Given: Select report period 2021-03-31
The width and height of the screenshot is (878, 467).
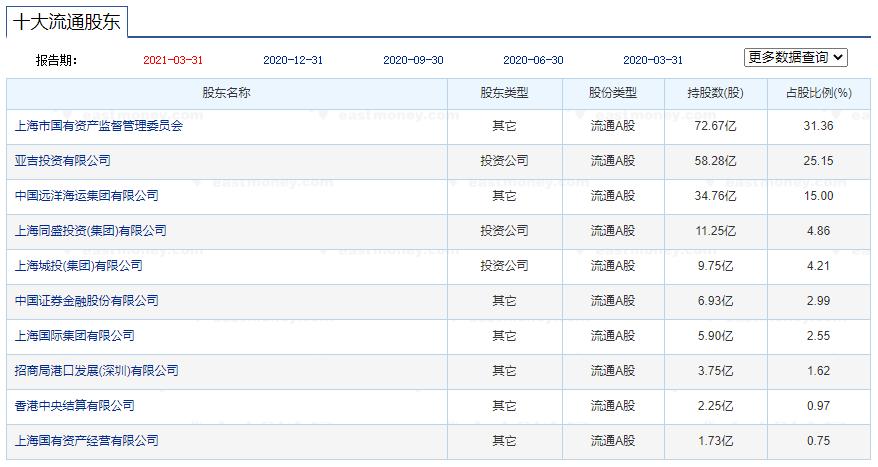Looking at the screenshot, I should (173, 60).
